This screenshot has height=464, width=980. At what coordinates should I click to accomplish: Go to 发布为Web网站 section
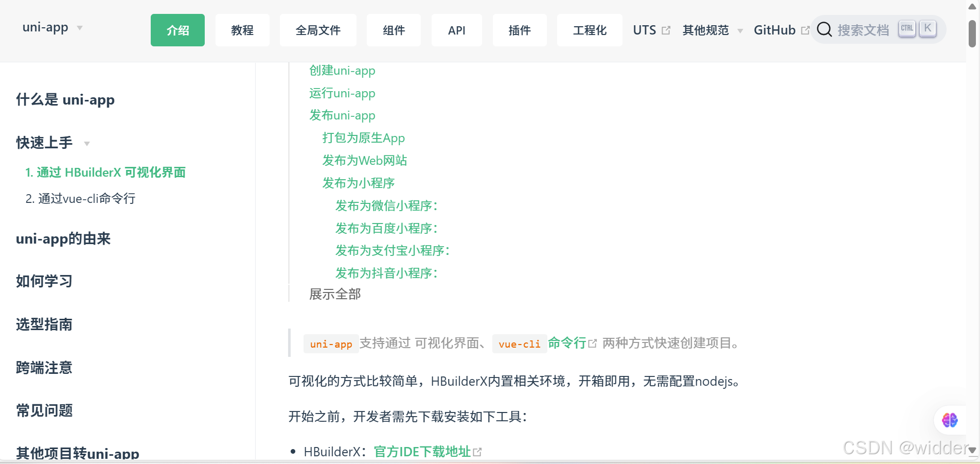(x=365, y=161)
